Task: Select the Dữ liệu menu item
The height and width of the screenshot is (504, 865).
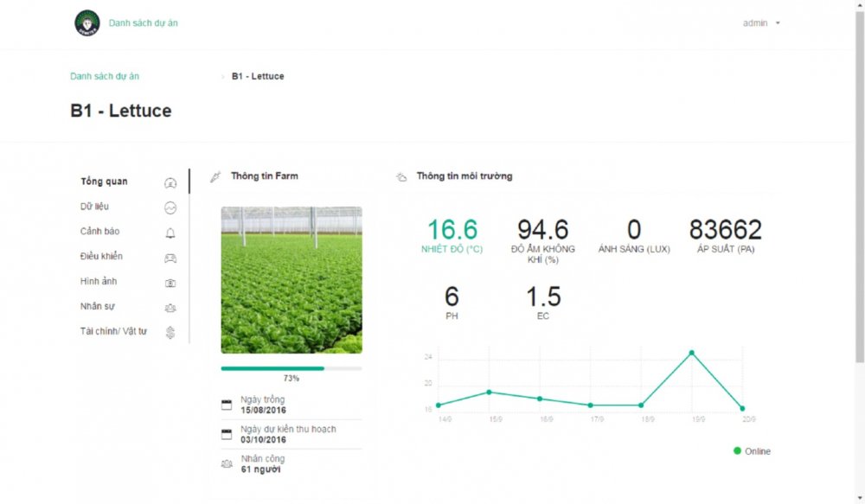Action: click(94, 207)
